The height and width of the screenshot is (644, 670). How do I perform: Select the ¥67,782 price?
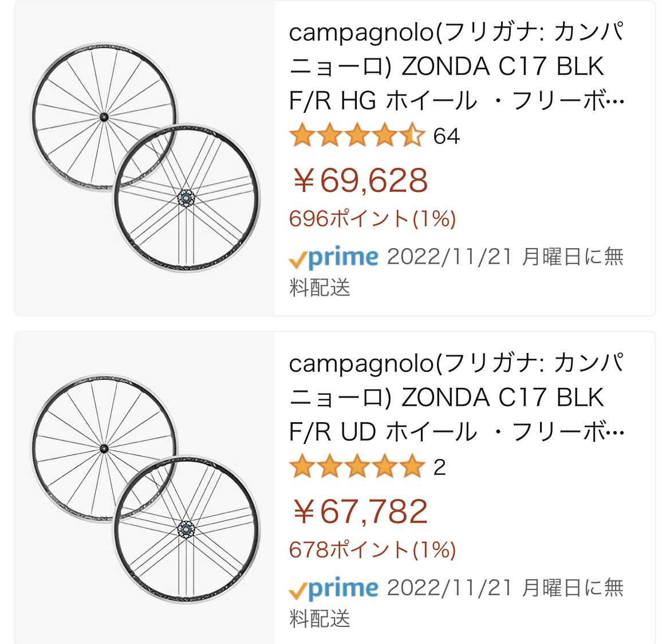click(x=360, y=512)
